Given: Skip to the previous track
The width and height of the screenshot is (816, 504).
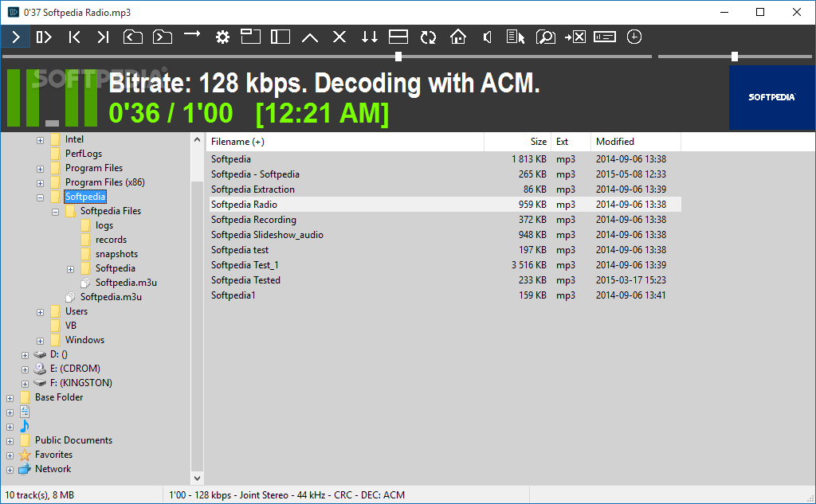Looking at the screenshot, I should 74,37.
